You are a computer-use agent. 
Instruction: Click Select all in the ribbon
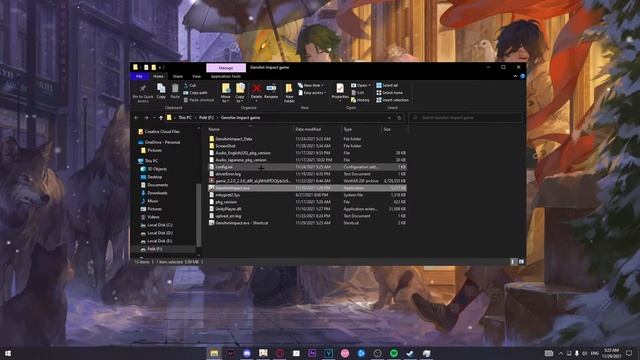[x=387, y=85]
